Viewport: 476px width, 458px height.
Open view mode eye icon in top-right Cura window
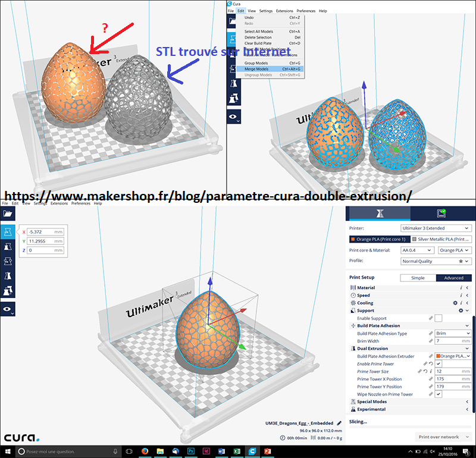coord(234,117)
